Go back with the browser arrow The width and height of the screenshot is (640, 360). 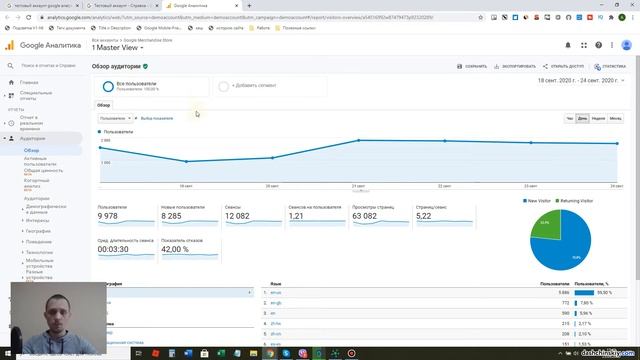point(7,18)
